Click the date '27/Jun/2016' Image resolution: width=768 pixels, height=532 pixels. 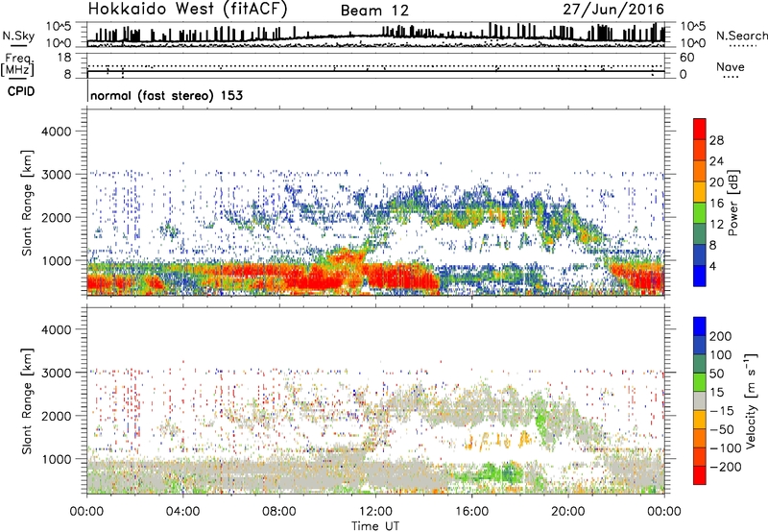coord(613,9)
